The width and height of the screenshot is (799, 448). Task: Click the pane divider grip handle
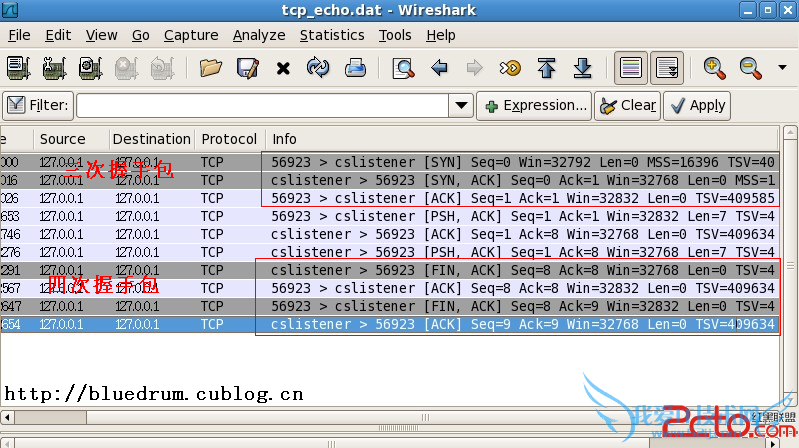click(x=398, y=428)
